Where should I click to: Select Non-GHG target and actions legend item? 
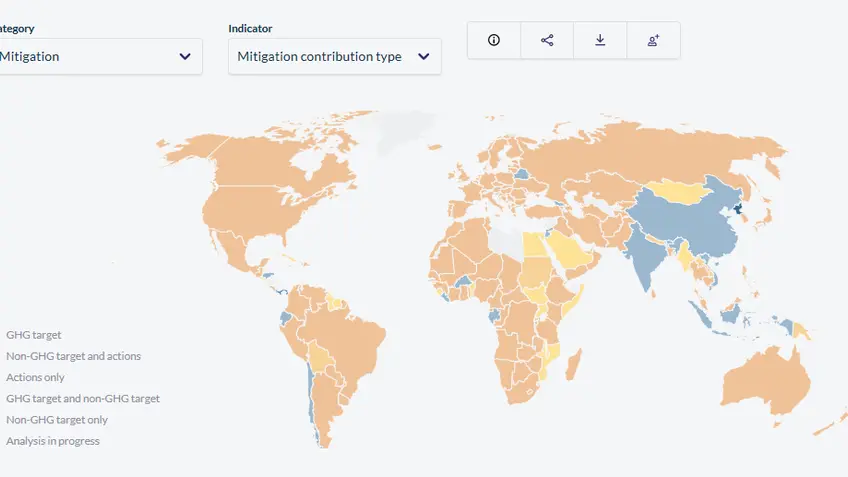(x=74, y=356)
